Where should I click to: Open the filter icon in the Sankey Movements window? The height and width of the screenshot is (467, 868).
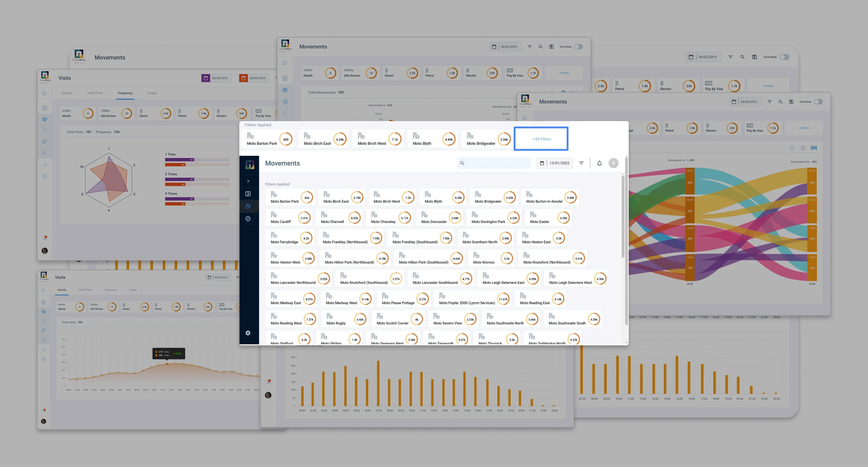[769, 102]
